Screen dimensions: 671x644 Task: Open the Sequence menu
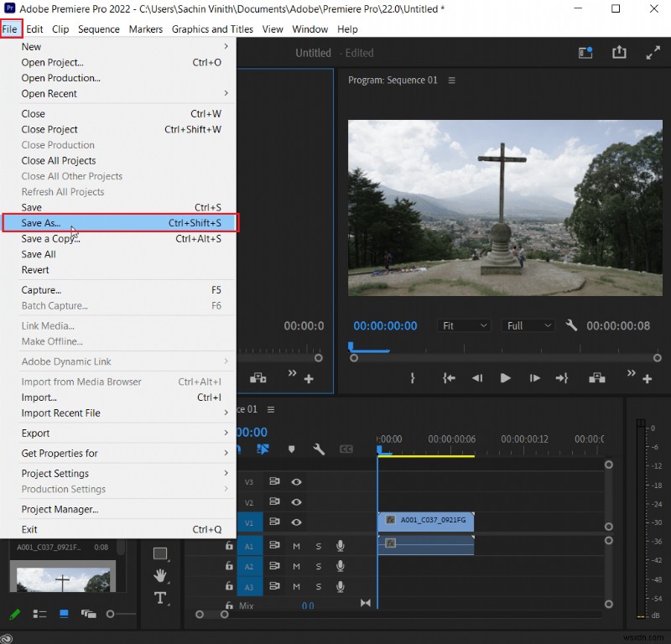pos(98,29)
